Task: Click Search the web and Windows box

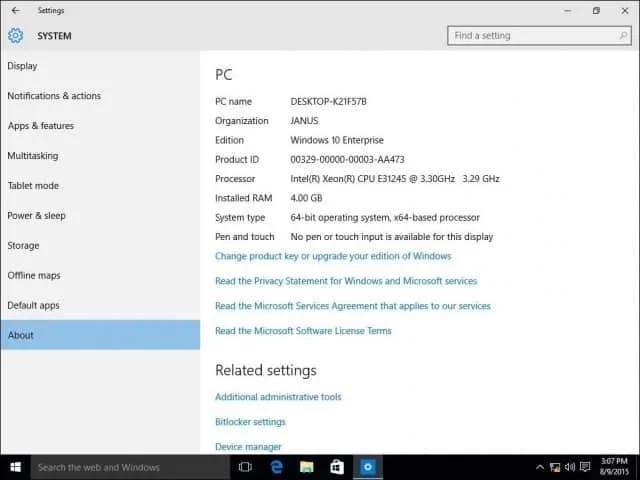Action: click(x=130, y=467)
